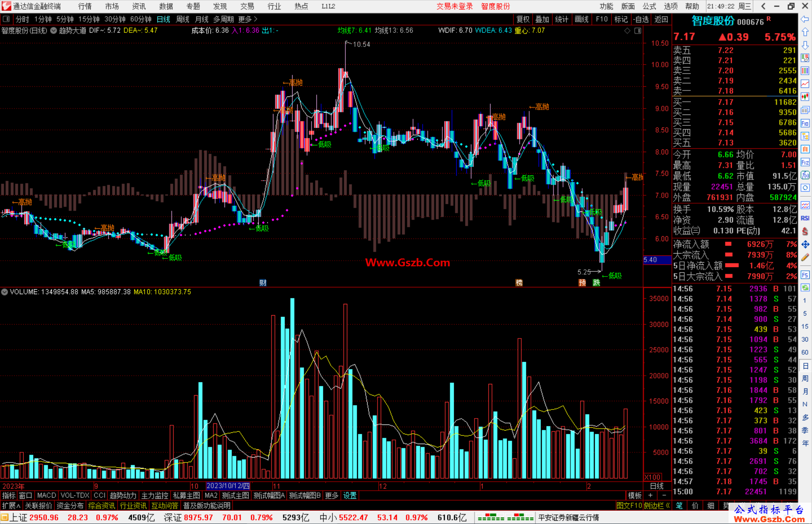
Task: Select 周 period in right sidebar
Action: click(x=805, y=378)
